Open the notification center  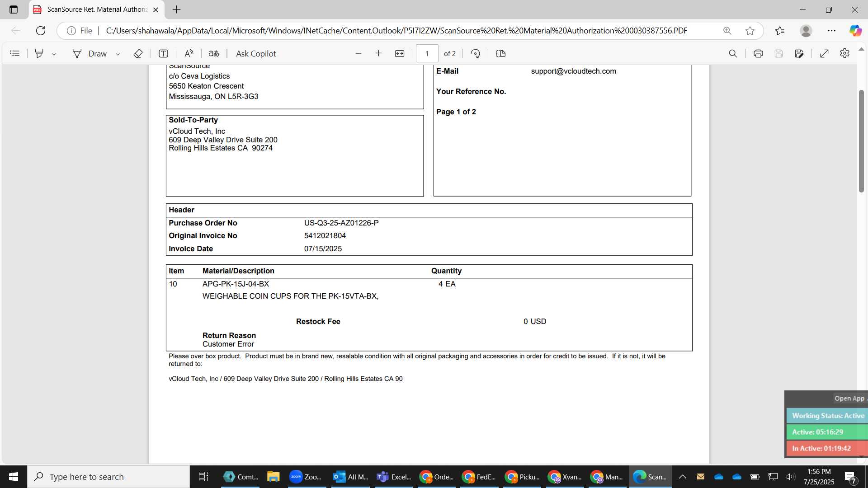point(850,477)
